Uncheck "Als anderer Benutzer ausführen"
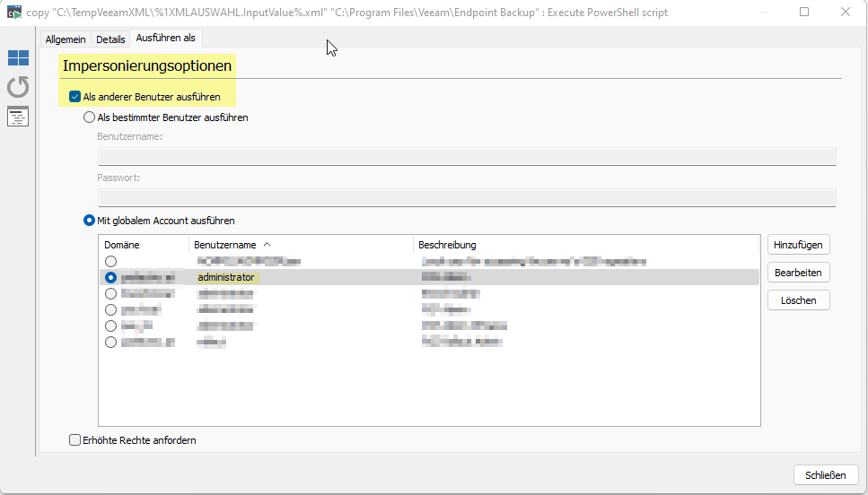The image size is (868, 495). pyautogui.click(x=75, y=97)
